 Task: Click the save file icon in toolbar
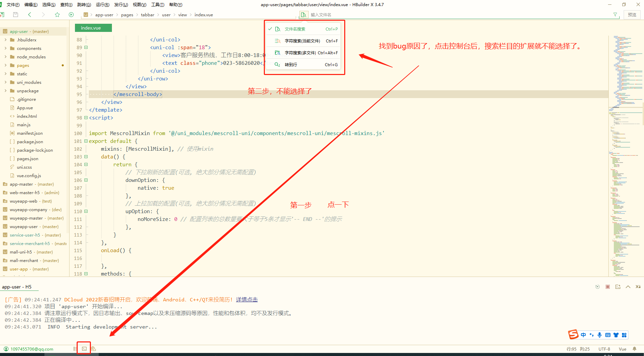(15, 15)
